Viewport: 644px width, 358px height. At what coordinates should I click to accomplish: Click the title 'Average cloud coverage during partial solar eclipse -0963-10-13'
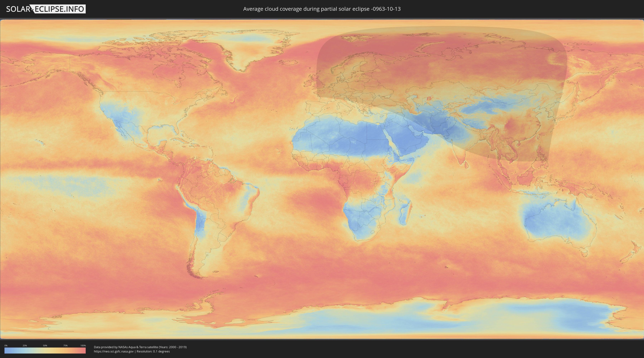point(322,9)
